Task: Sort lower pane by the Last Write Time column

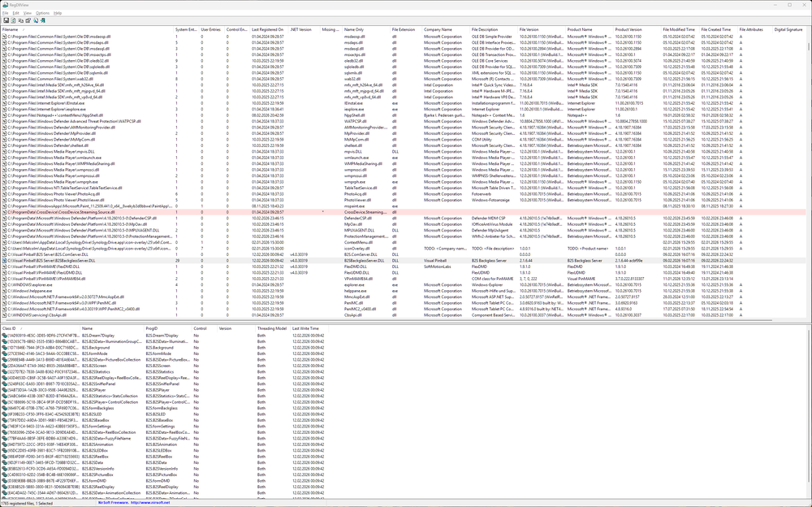Action: (x=309, y=329)
